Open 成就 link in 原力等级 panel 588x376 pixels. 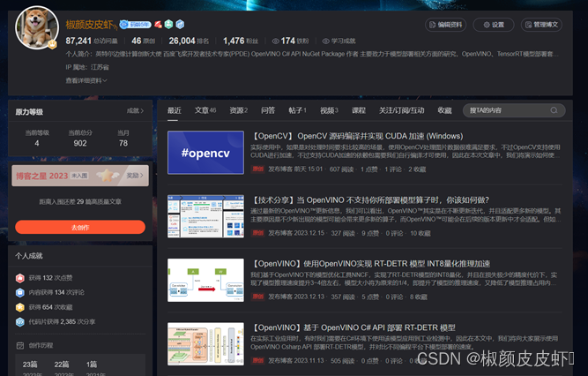[135, 111]
